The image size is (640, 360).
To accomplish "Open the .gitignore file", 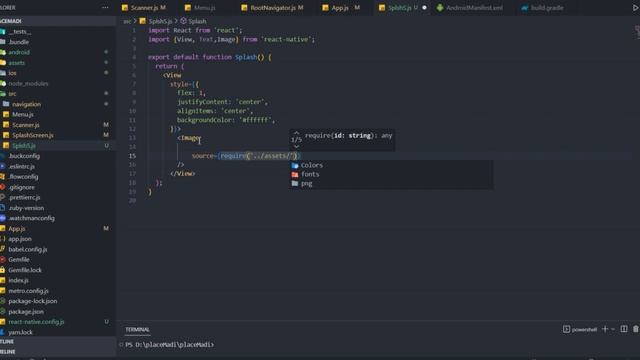I will coord(21,187).
